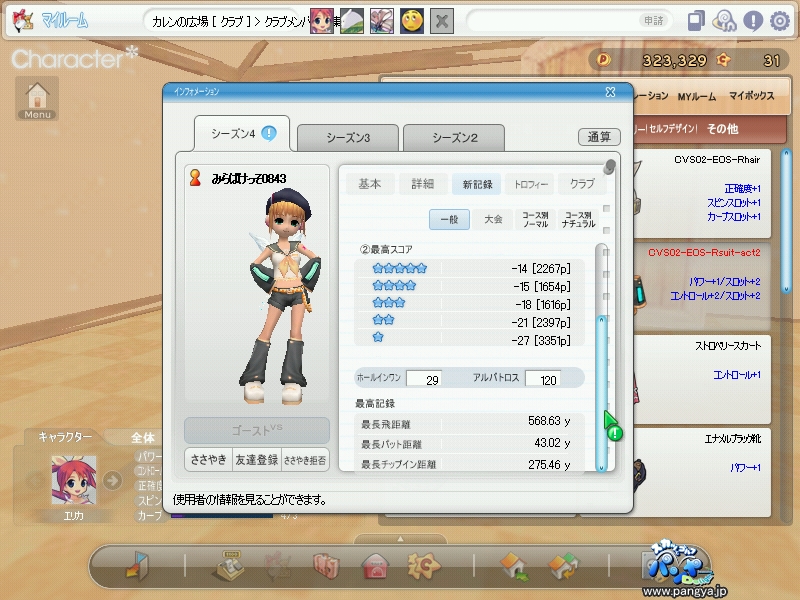The height and width of the screenshot is (600, 800).
Task: Close the インフォメーション dialog
Action: 610,92
